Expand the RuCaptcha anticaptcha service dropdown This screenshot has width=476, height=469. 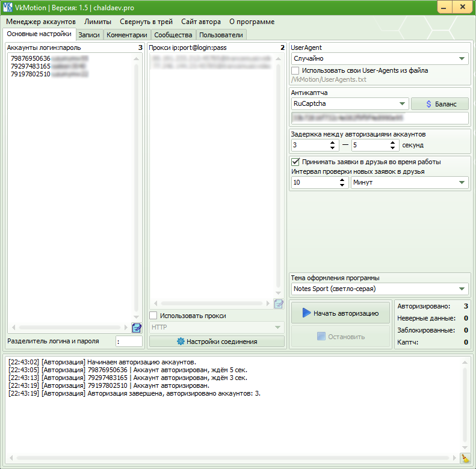pos(350,104)
